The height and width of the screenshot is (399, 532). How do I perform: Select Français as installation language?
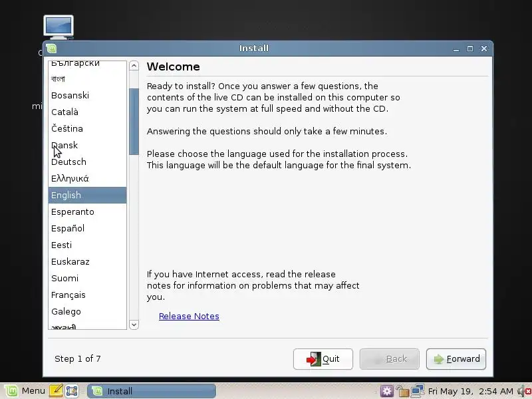click(88, 295)
